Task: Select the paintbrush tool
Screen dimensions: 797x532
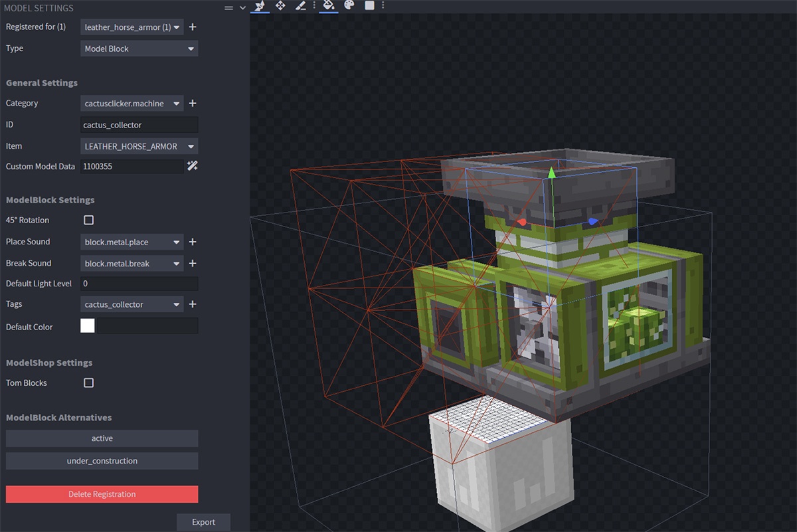Action: click(300, 6)
